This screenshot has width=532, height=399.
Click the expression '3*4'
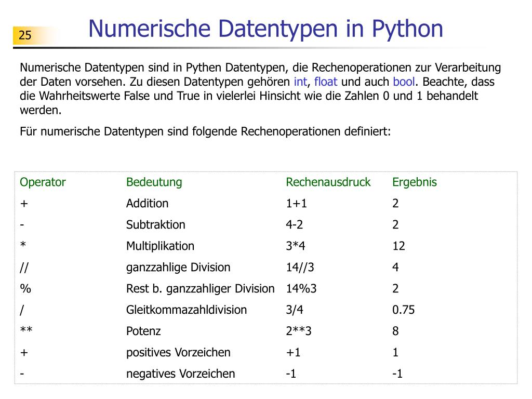(296, 246)
